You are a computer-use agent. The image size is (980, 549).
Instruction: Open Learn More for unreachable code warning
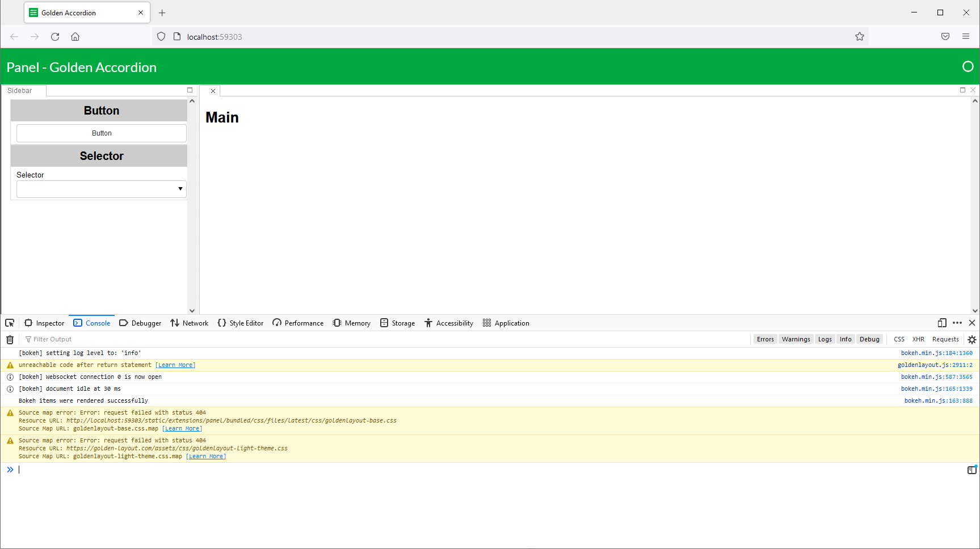(175, 365)
